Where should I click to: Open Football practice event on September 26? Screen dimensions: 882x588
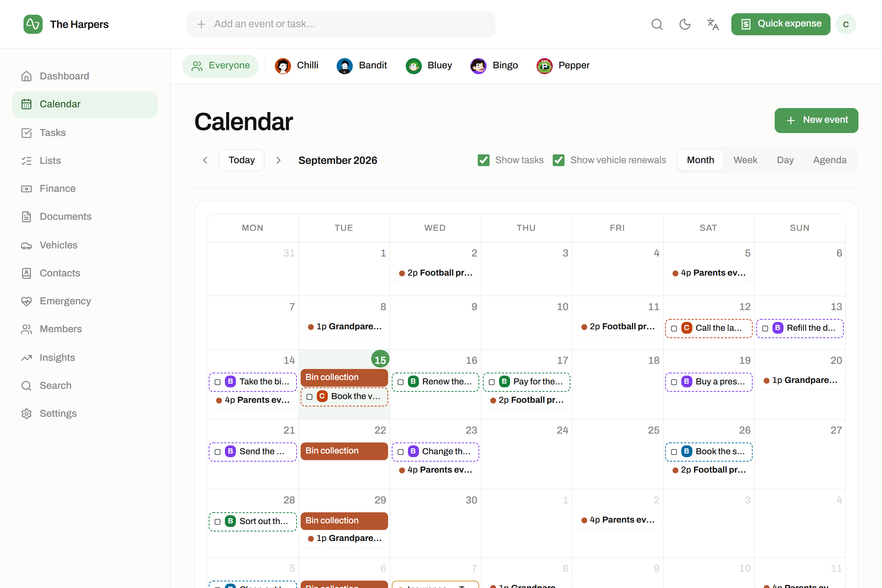coord(709,470)
